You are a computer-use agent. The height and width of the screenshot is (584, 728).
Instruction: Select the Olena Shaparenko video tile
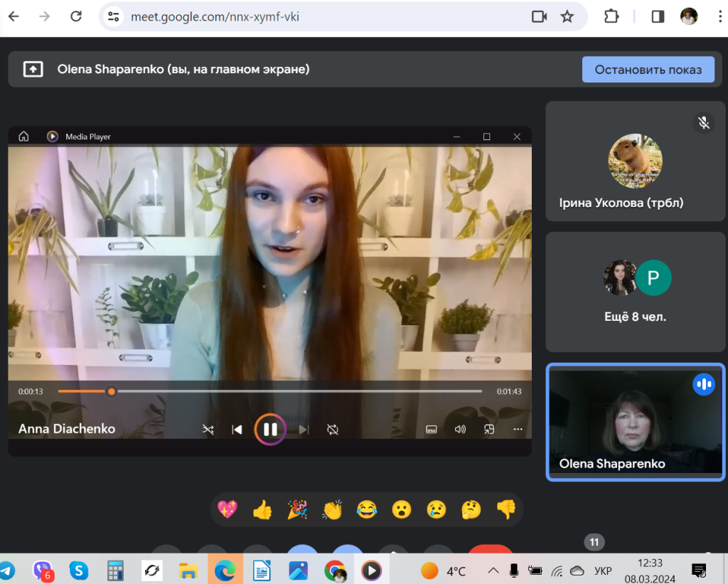635,422
